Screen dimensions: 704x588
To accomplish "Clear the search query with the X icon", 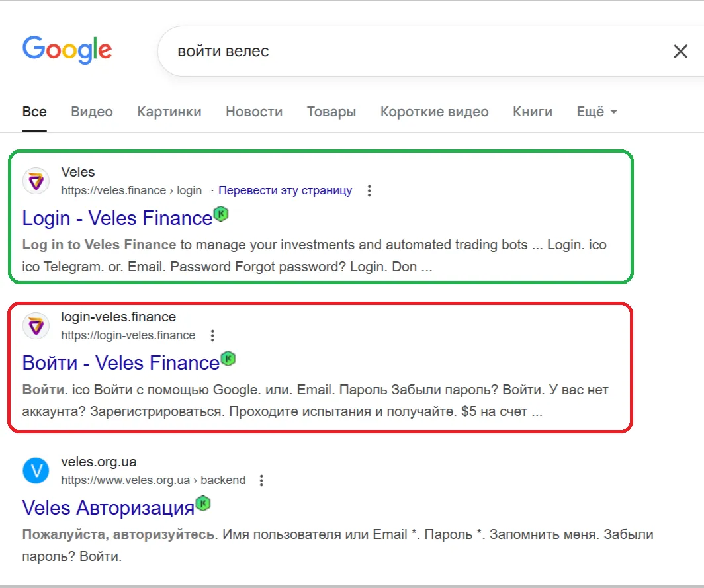I will 681,51.
